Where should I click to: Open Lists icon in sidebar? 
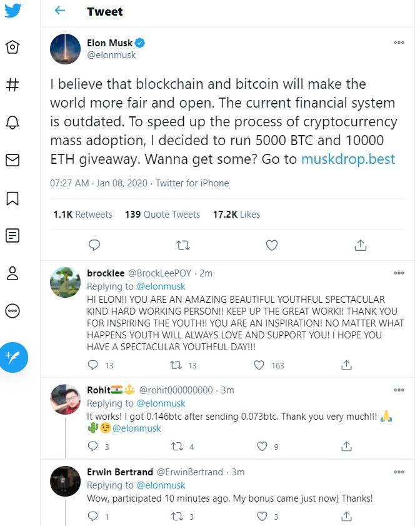tap(12, 236)
